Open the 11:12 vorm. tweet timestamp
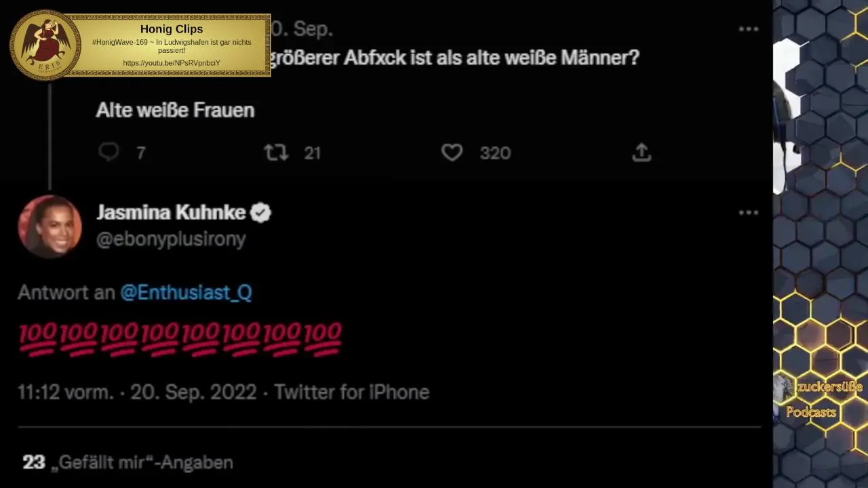The width and height of the screenshot is (868, 488). [65, 392]
